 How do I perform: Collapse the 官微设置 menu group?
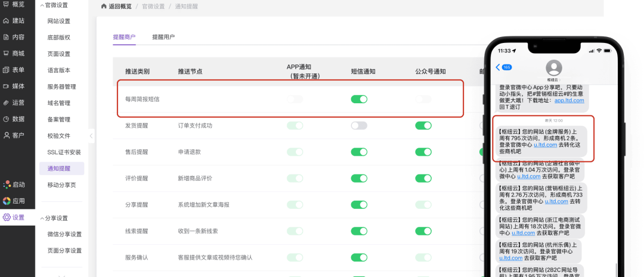coord(41,5)
